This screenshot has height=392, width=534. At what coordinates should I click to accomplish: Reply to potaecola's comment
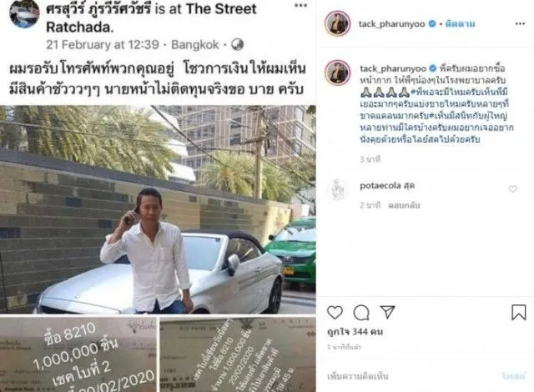[x=404, y=205]
